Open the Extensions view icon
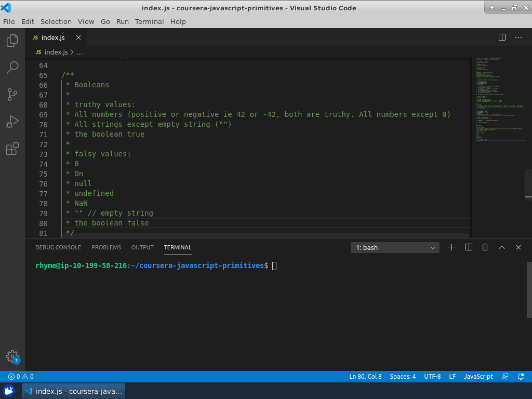Viewport: 532px width, 399px height. click(x=12, y=149)
